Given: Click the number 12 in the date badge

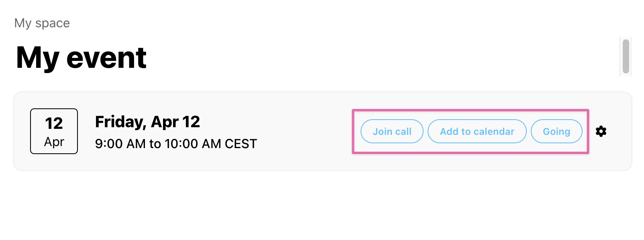Looking at the screenshot, I should pyautogui.click(x=54, y=124).
